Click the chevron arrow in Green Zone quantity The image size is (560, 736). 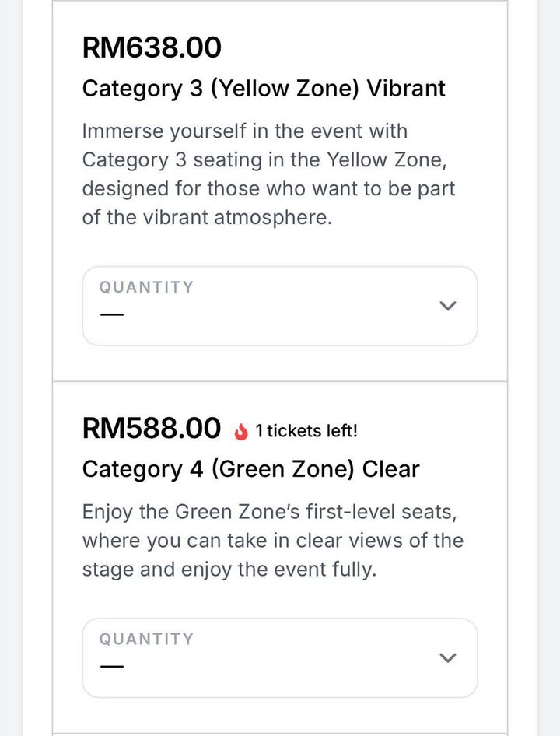447,657
